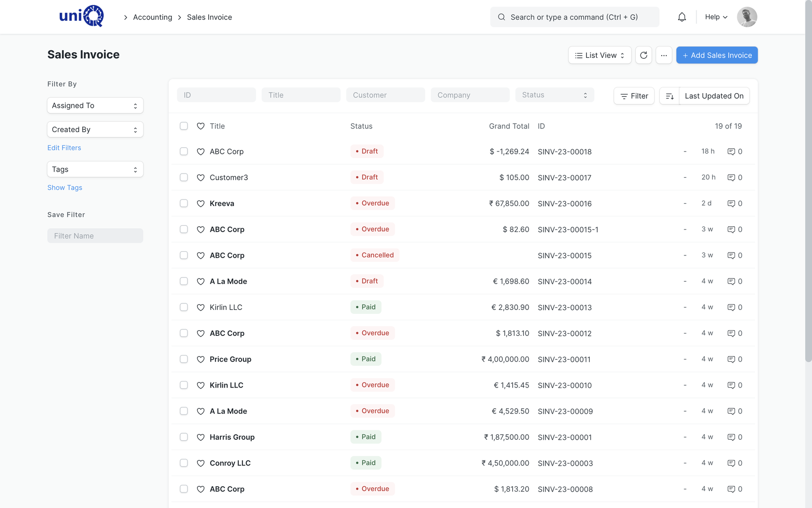Expand Tags filter dropdown
Image resolution: width=812 pixels, height=508 pixels.
[95, 169]
